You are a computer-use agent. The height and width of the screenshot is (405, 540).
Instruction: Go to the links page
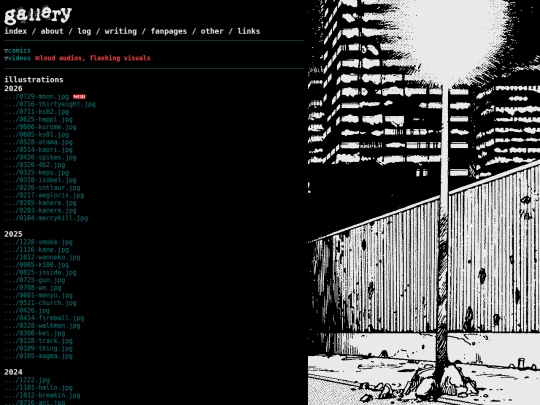pos(249,31)
